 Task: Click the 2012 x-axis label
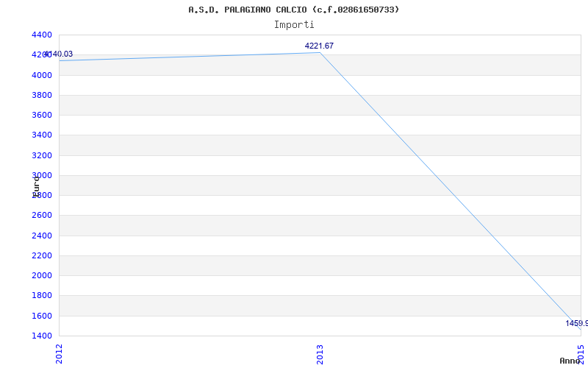pos(60,354)
